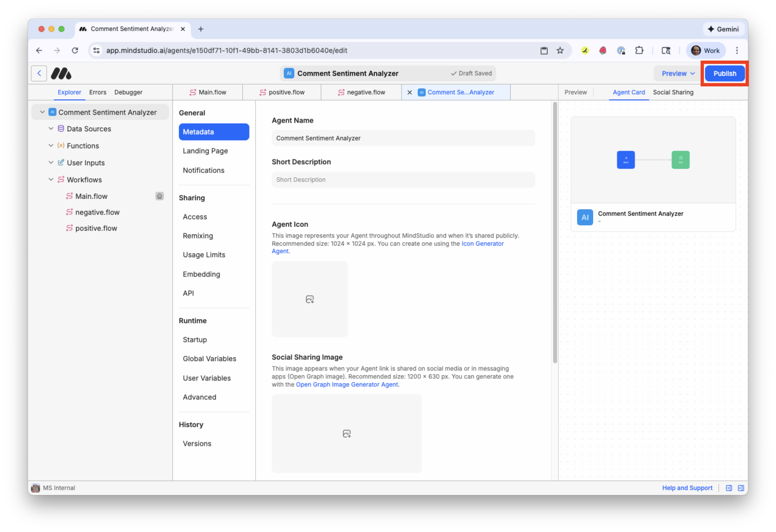Click the (x) Functions icon in Explorer
Image resolution: width=776 pixels, height=532 pixels.
(61, 146)
